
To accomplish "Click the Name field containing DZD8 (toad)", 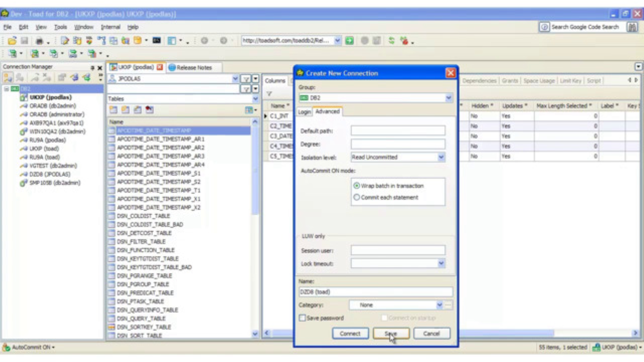I will (375, 292).
